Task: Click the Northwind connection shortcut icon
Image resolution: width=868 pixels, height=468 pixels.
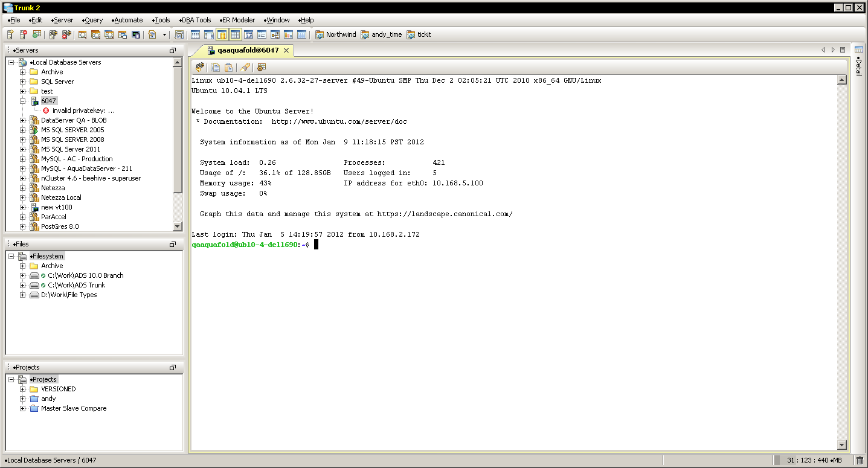Action: pos(320,34)
